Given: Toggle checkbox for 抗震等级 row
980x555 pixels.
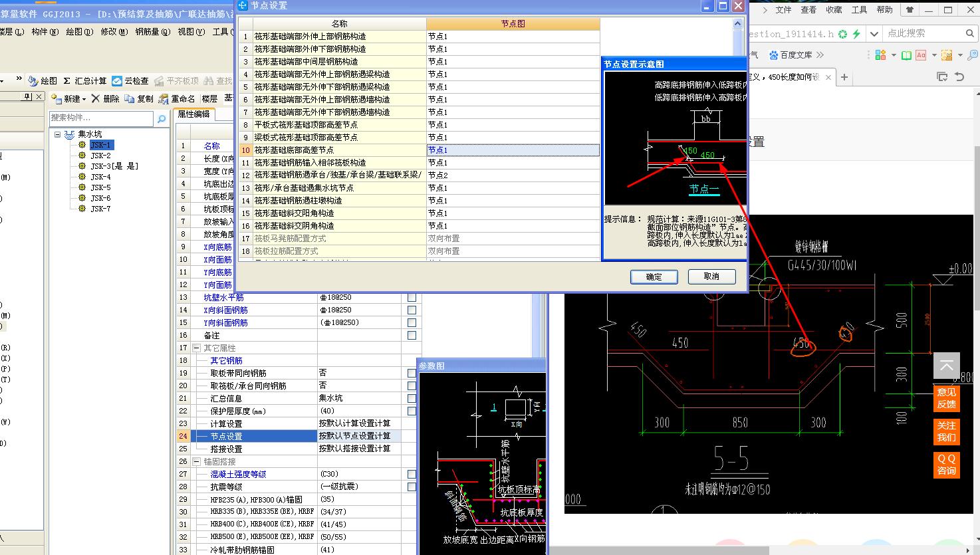Looking at the screenshot, I should point(412,487).
